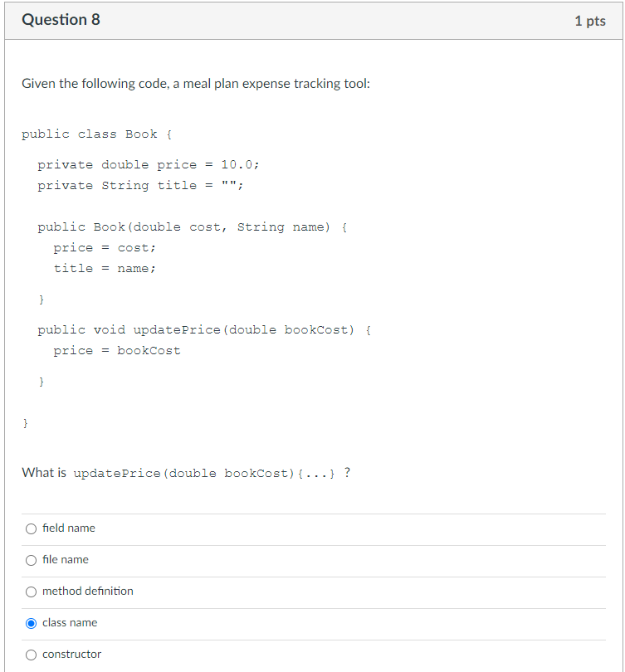Select the 'field name' answer option
This screenshot has width=625, height=672.
click(31, 528)
